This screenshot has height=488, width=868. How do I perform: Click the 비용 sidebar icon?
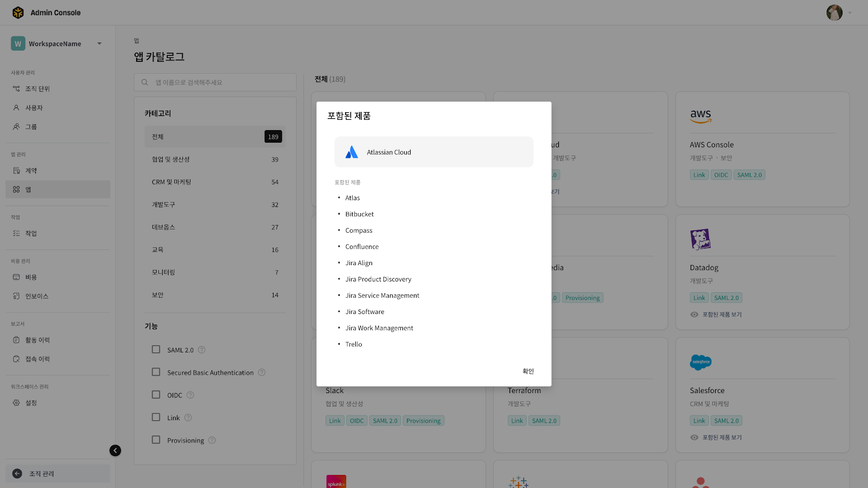pyautogui.click(x=16, y=277)
